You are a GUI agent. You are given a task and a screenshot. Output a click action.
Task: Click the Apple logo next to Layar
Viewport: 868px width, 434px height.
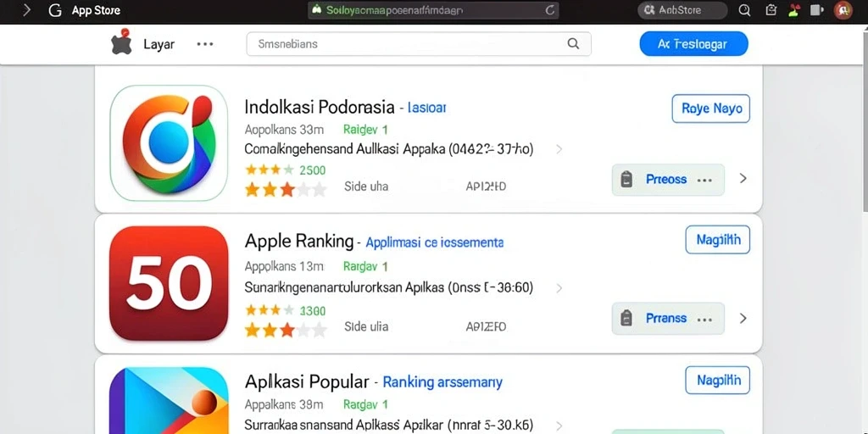(122, 42)
